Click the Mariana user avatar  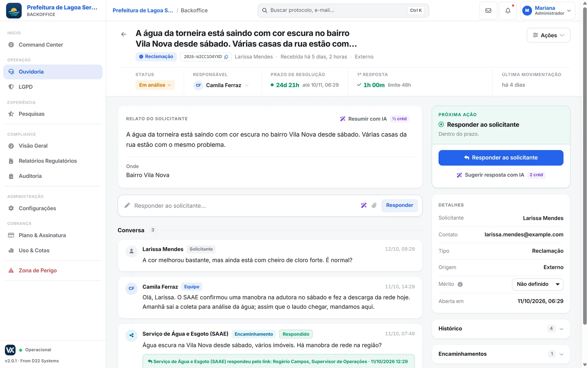(x=527, y=10)
